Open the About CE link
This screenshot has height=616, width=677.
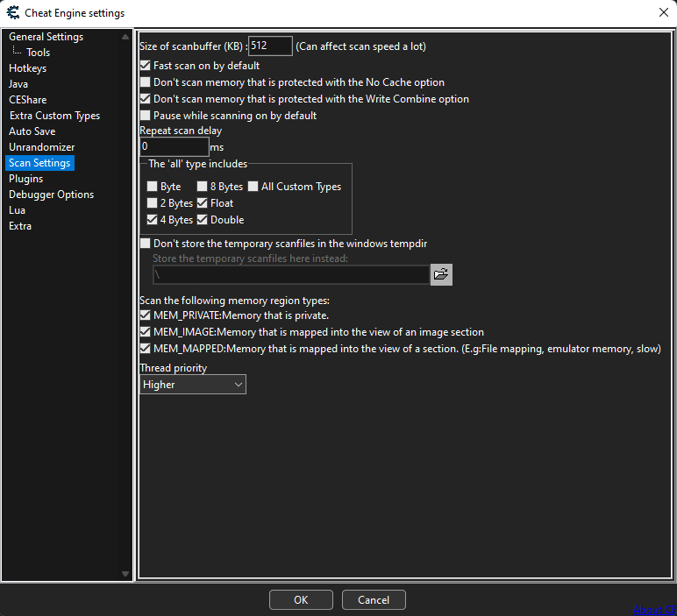point(654,610)
